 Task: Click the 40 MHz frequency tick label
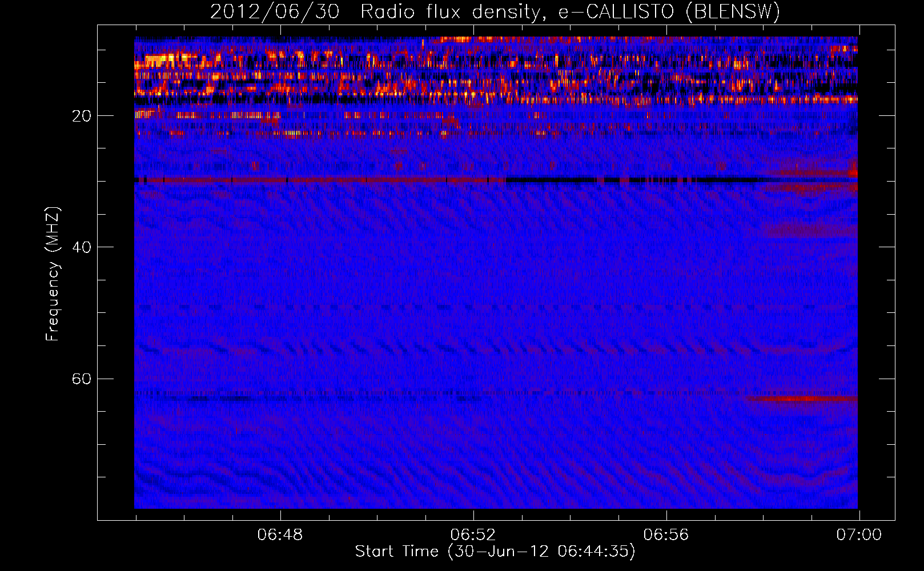(82, 247)
